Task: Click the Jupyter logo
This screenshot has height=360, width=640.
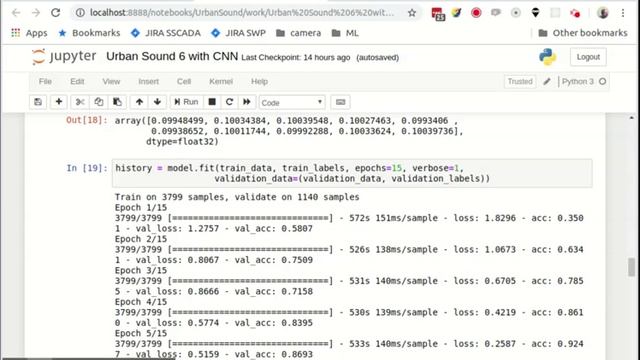Action: coord(64,57)
